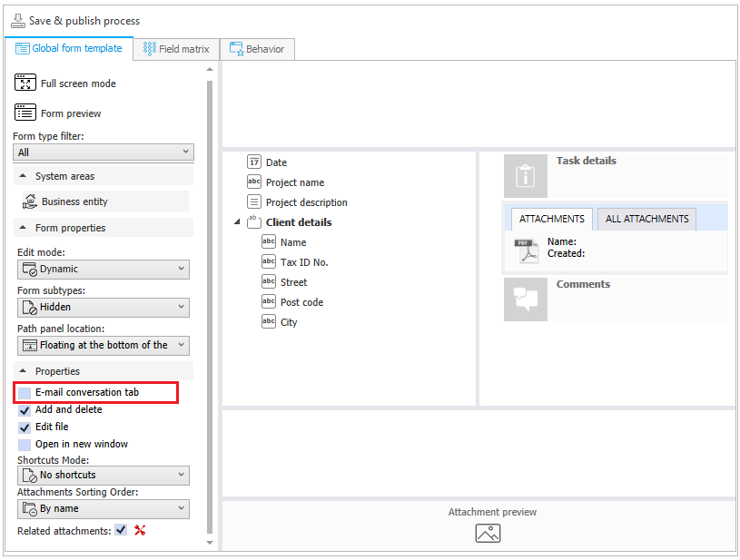This screenshot has width=740, height=560.
Task: Click the Field matrix tab icon
Action: pos(150,49)
